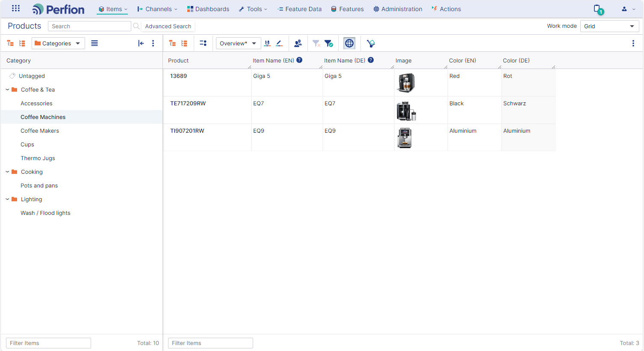Save the current view layout
Image resolution: width=644 pixels, height=351 pixels.
click(x=267, y=43)
